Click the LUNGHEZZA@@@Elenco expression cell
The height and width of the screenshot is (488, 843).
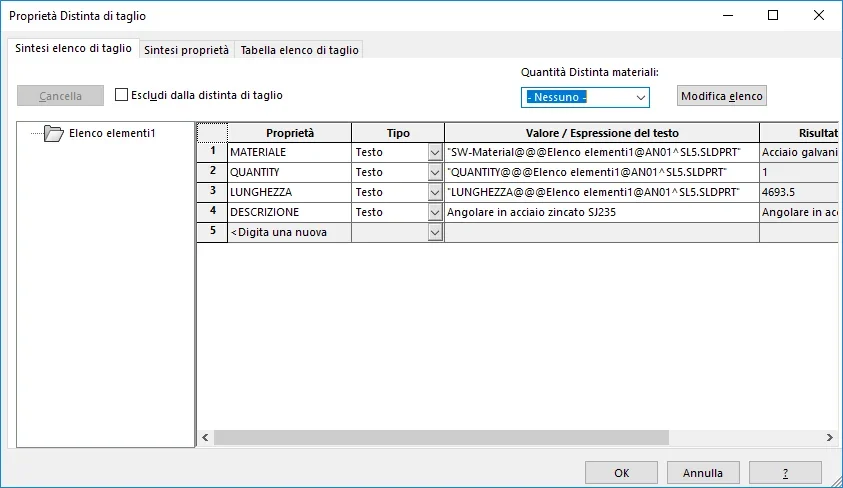click(x=602, y=192)
